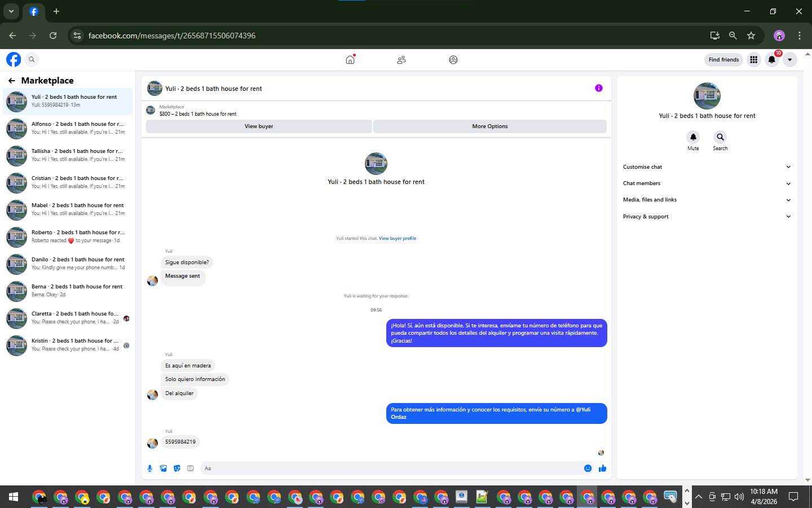Expand the Privacy & support section
The height and width of the screenshot is (508, 812).
[x=707, y=217]
